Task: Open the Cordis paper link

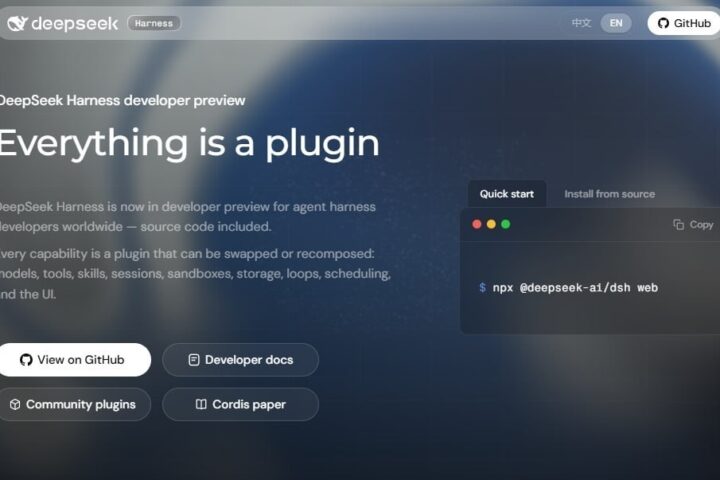Action: click(x=240, y=404)
